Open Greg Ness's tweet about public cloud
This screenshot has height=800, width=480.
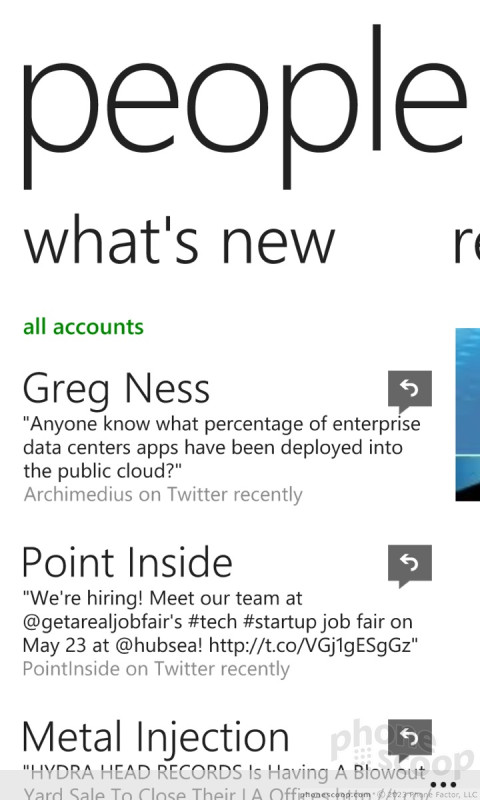click(222, 447)
